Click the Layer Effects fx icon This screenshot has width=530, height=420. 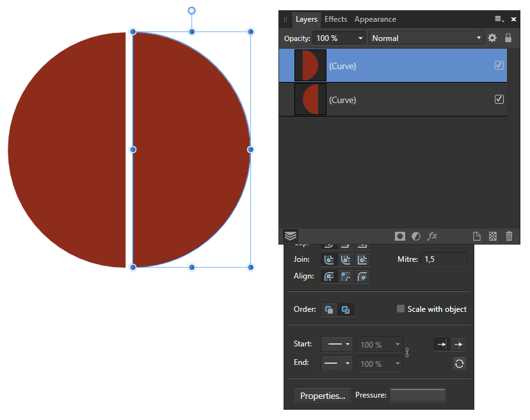pos(432,236)
